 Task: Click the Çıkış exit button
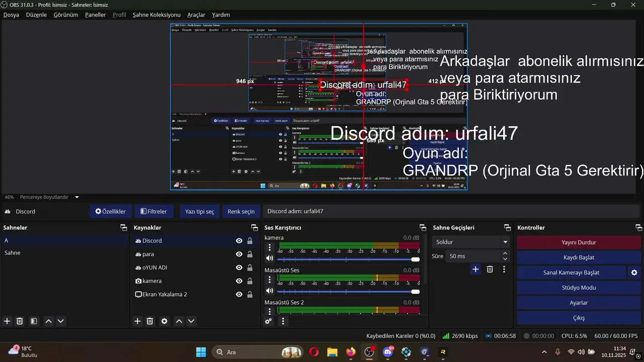579,318
